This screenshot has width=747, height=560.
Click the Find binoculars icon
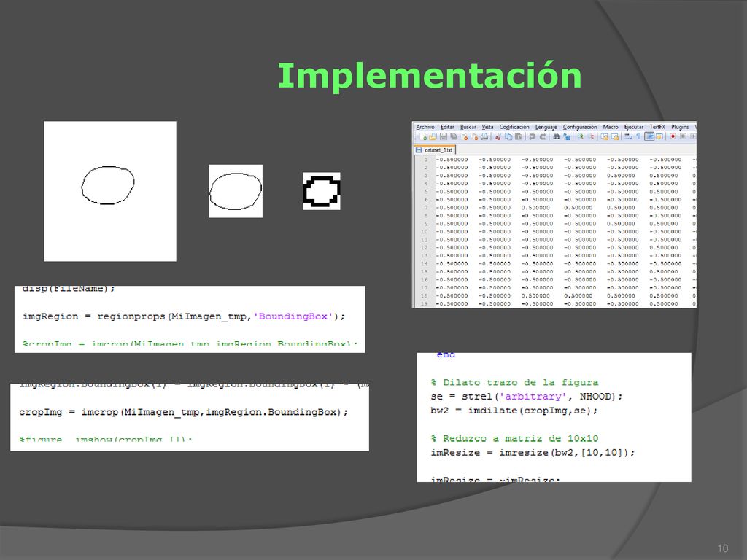pos(556,136)
